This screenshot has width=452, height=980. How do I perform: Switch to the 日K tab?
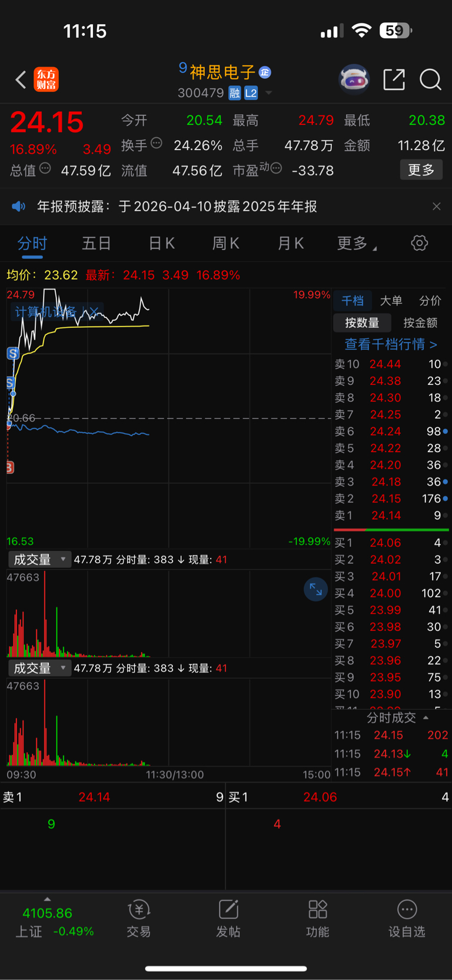pos(161,244)
